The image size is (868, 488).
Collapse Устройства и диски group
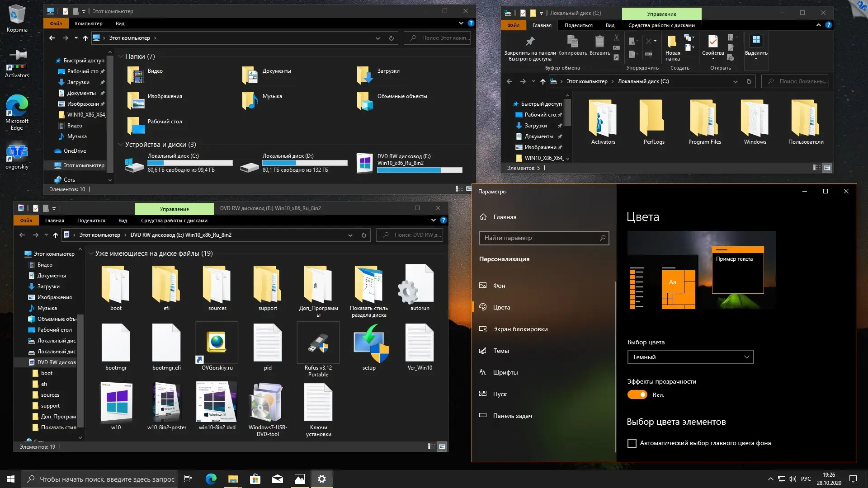point(121,145)
